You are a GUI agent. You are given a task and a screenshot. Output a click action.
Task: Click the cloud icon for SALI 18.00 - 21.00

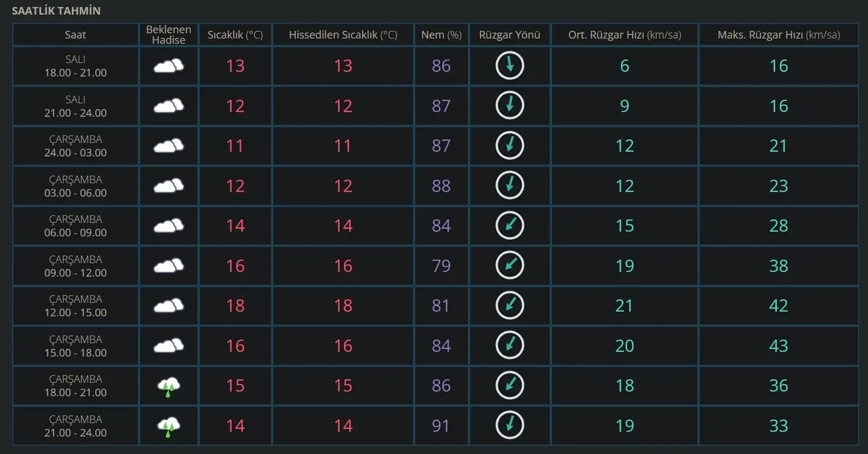tap(169, 66)
